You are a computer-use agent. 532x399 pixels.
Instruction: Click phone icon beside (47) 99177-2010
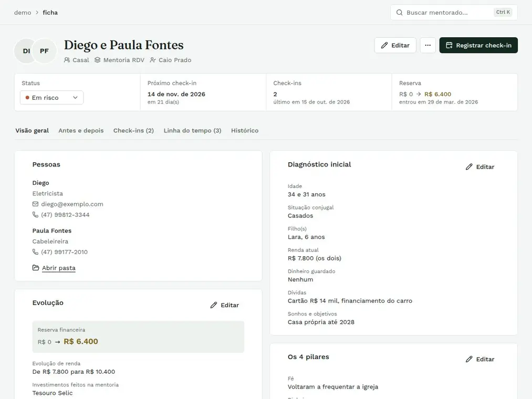coord(35,252)
